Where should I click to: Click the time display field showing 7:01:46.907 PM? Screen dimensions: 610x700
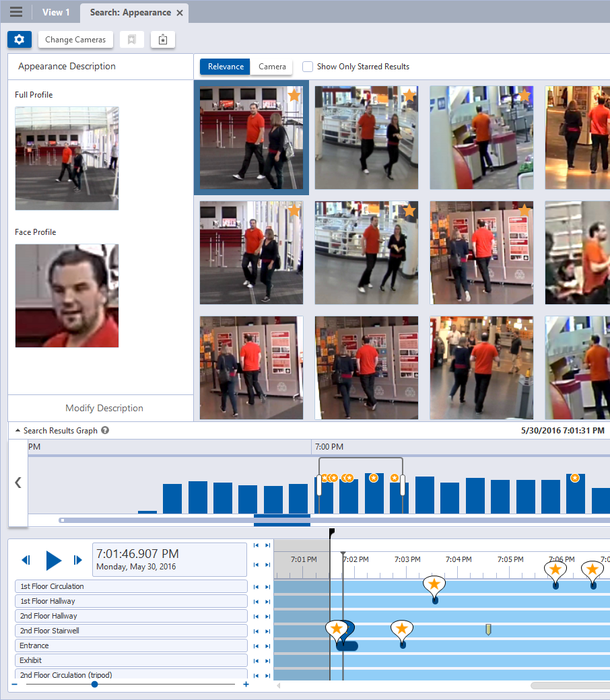click(170, 560)
